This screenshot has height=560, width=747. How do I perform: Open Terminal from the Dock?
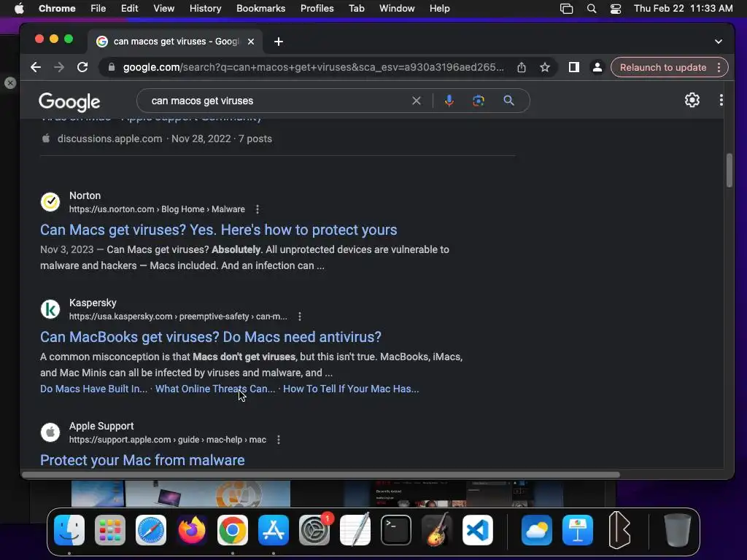[396, 530]
